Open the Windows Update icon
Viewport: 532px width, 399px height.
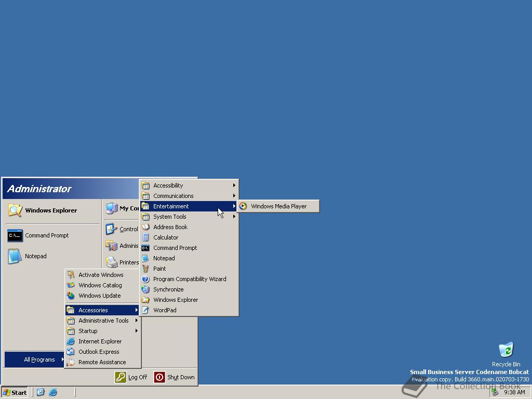click(x=71, y=296)
